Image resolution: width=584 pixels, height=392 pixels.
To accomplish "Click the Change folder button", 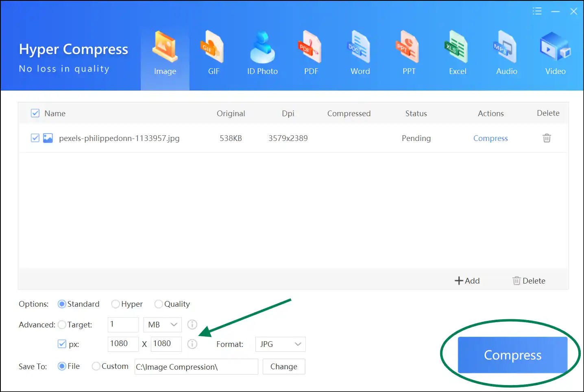I will coord(284,366).
